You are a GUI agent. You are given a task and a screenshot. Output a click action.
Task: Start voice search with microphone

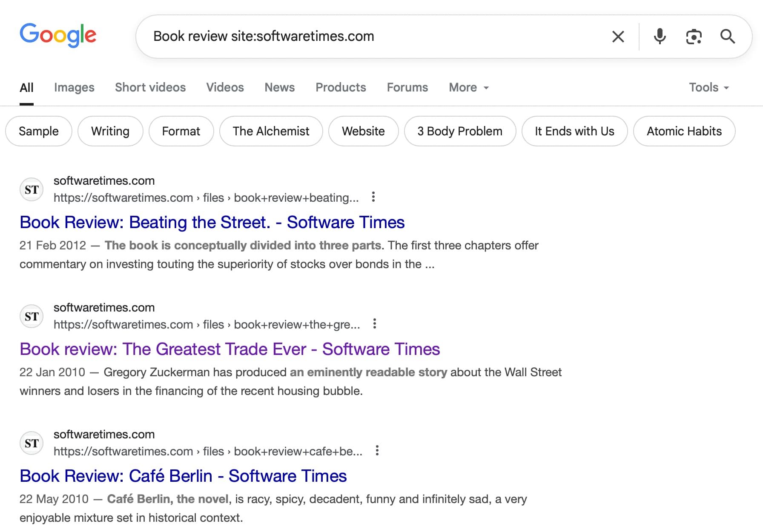point(660,37)
